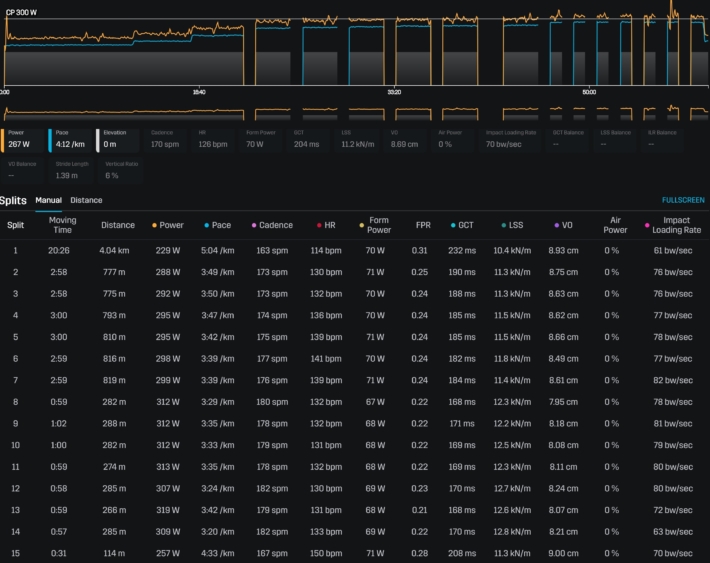
Task: Click the dot beside Impact Loading Rate header
Action: coord(648,225)
